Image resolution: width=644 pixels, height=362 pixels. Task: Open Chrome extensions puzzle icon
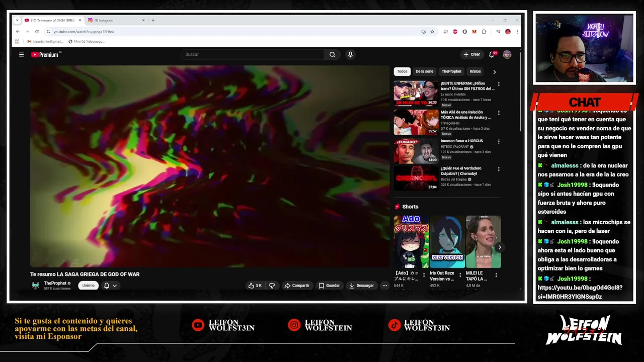tap(484, 32)
